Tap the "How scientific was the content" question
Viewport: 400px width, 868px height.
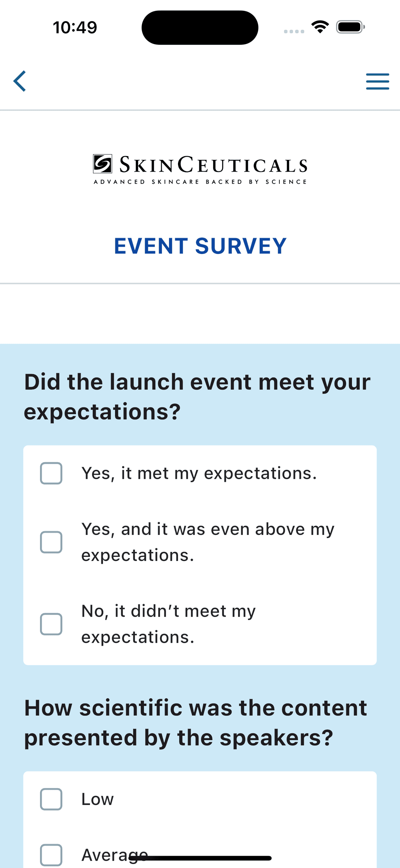[196, 722]
